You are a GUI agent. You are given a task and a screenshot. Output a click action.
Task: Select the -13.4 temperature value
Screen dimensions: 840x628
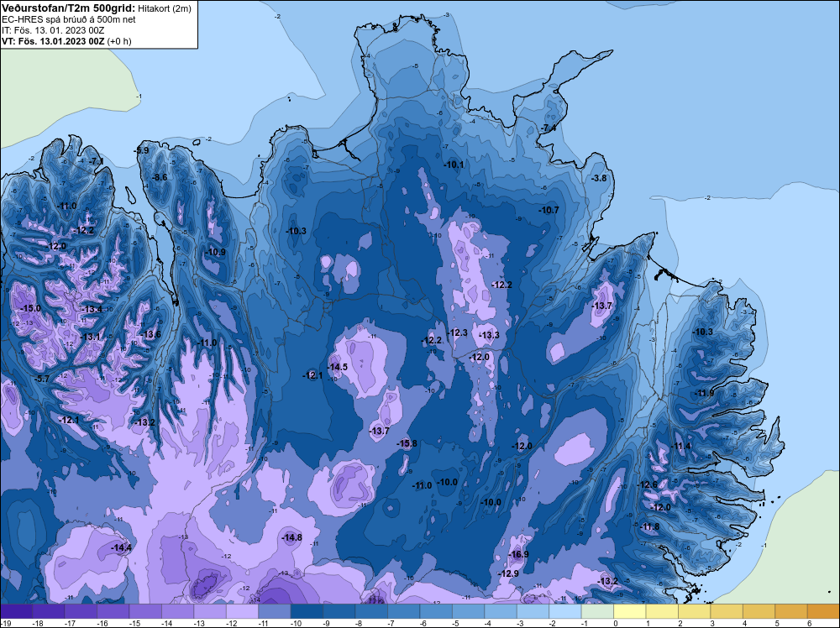coord(92,309)
